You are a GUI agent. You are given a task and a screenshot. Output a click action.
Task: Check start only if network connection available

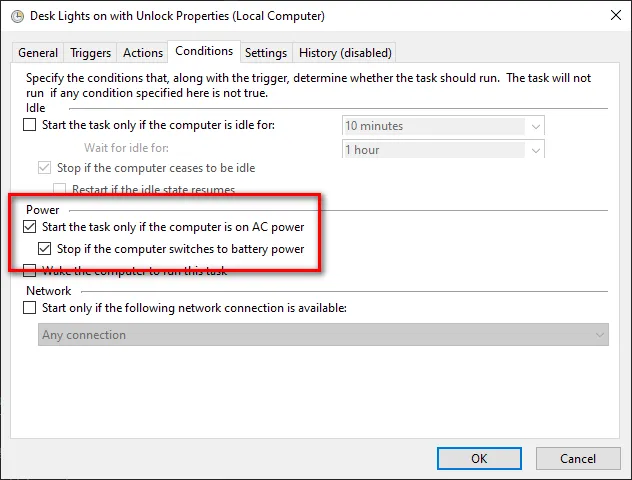coord(29,308)
